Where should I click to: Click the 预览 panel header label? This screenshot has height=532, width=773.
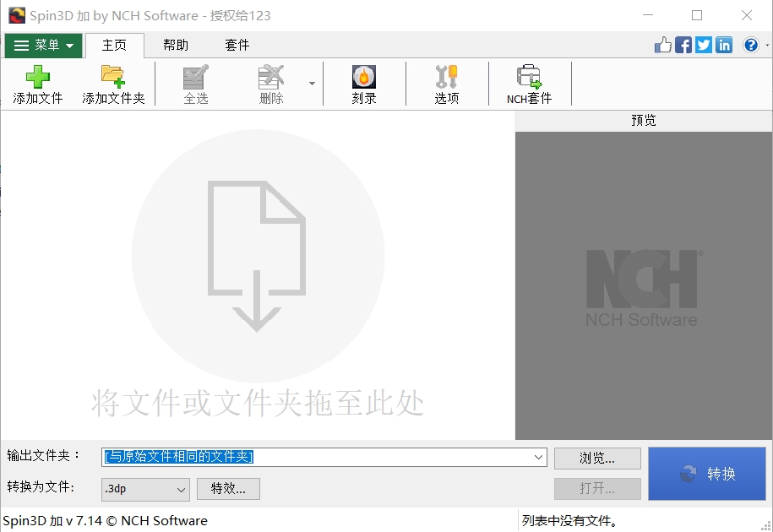pyautogui.click(x=644, y=121)
